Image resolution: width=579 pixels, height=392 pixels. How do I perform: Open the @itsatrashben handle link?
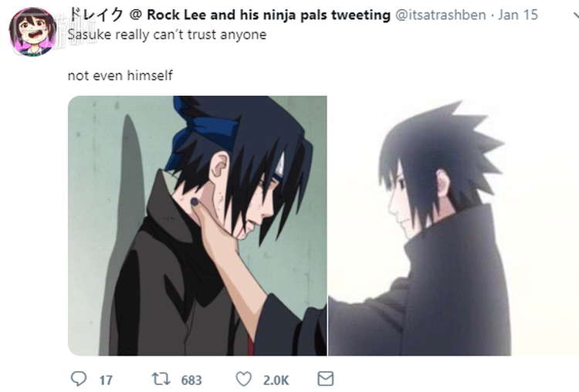point(441,15)
